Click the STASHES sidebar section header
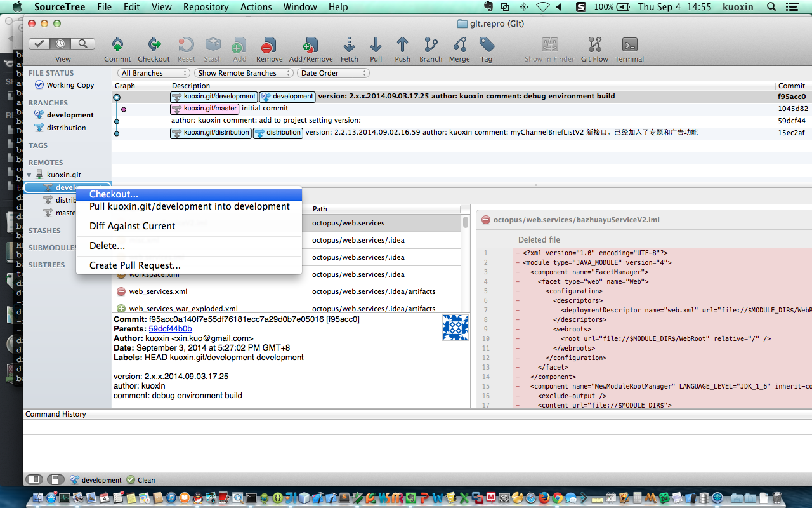This screenshot has height=508, width=812. [x=44, y=231]
